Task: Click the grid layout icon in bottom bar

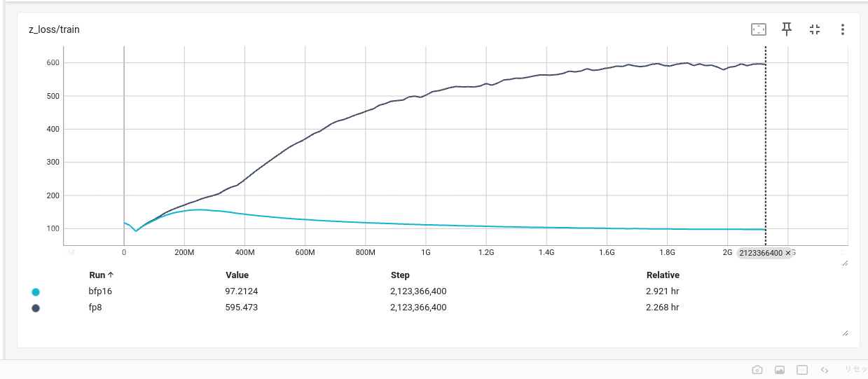Action: tap(802, 370)
